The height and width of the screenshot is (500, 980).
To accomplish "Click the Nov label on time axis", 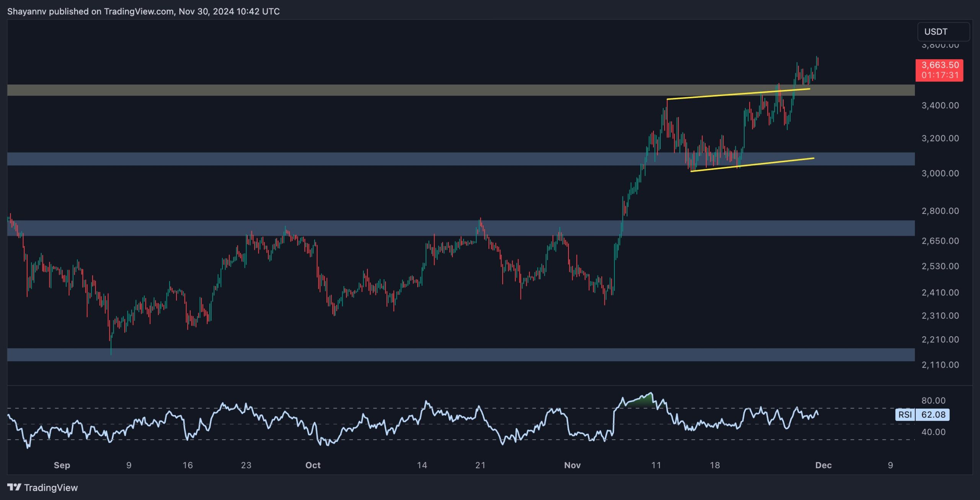I will coord(572,465).
